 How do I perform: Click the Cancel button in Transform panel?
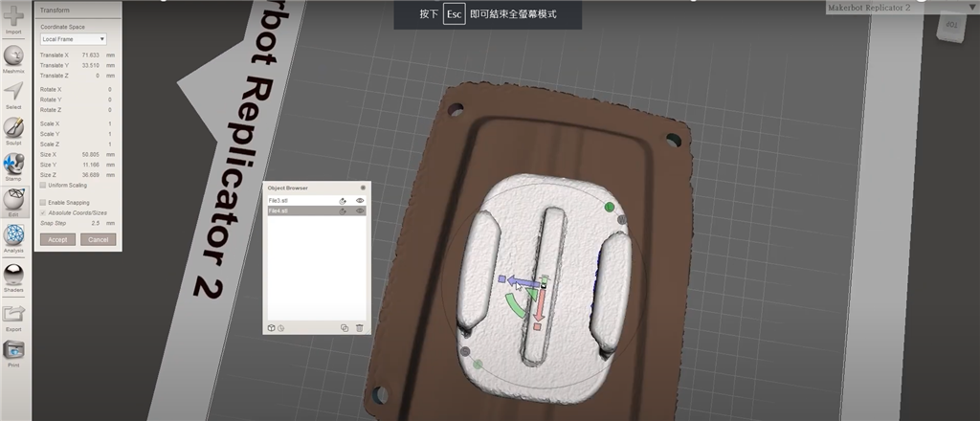point(98,239)
